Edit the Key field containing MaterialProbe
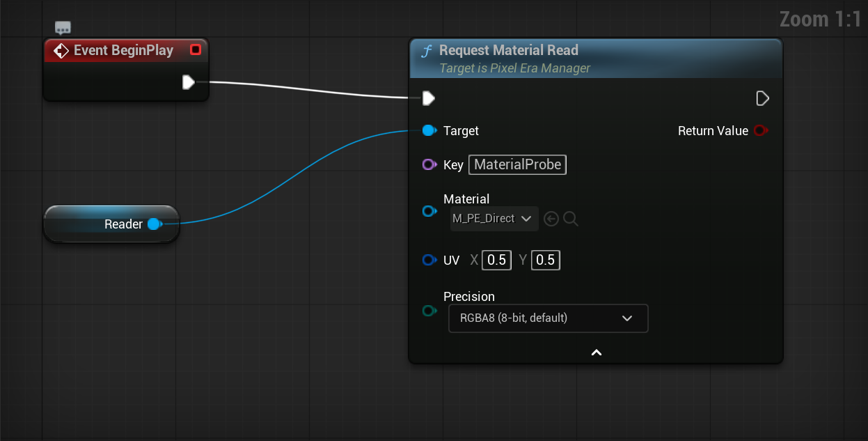Screen dimensions: 868x441 [x=517, y=165]
